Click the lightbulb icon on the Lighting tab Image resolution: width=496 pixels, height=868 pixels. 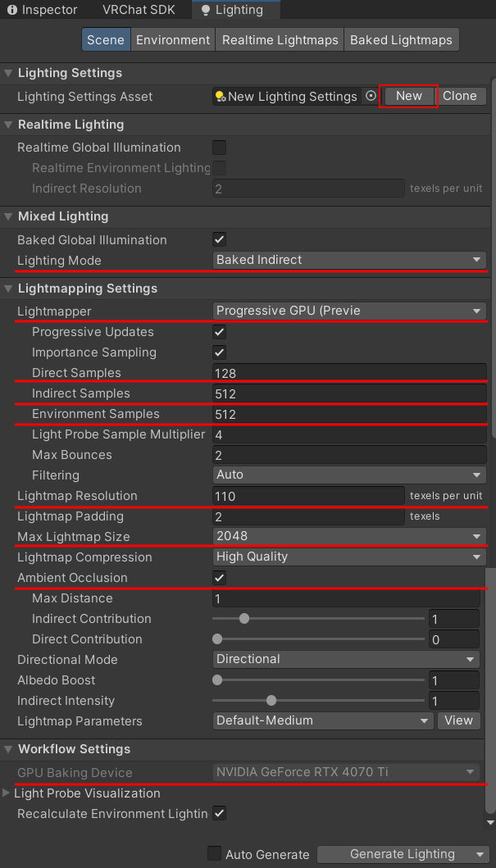coord(205,11)
